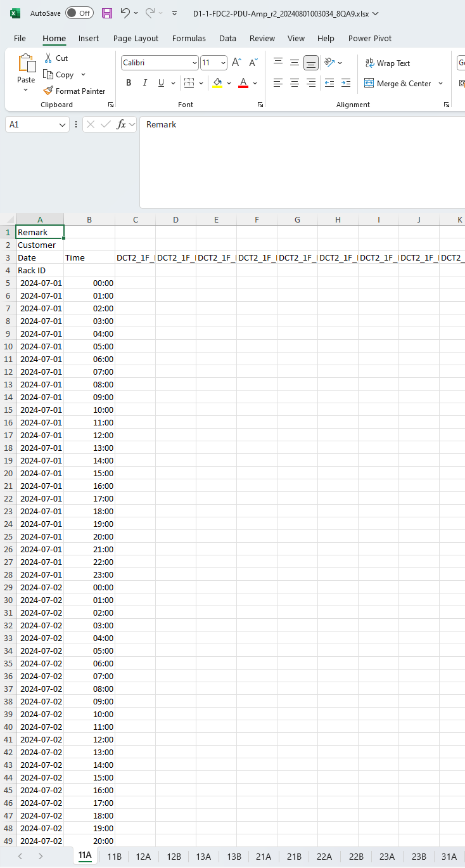Click the Save icon in title bar
Image resolution: width=465 pixels, height=868 pixels.
[x=107, y=13]
